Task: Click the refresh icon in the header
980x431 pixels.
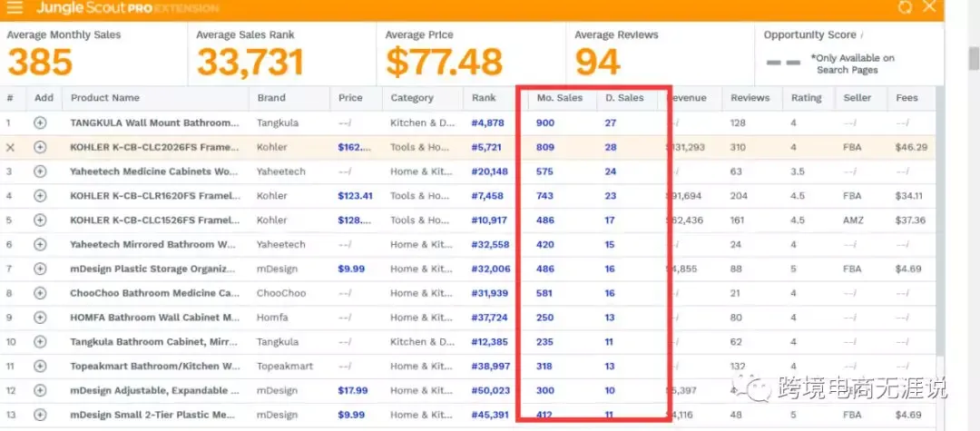Action: tap(905, 7)
